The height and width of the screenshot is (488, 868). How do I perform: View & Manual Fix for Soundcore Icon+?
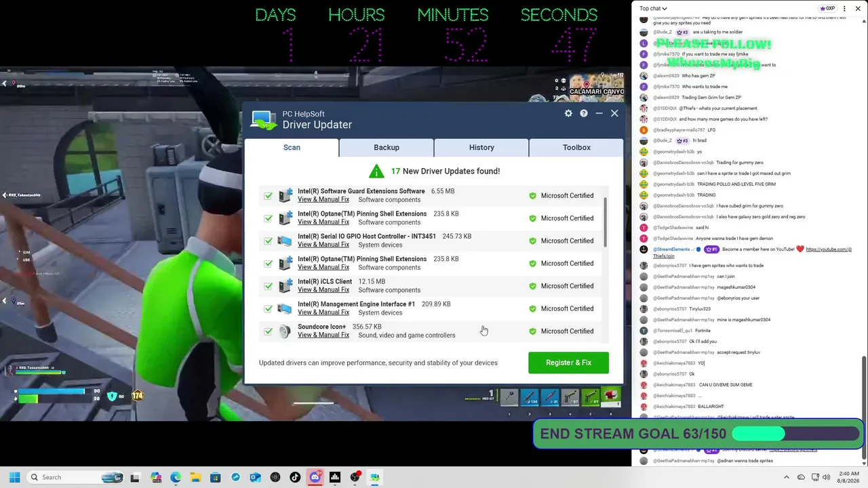tap(323, 335)
